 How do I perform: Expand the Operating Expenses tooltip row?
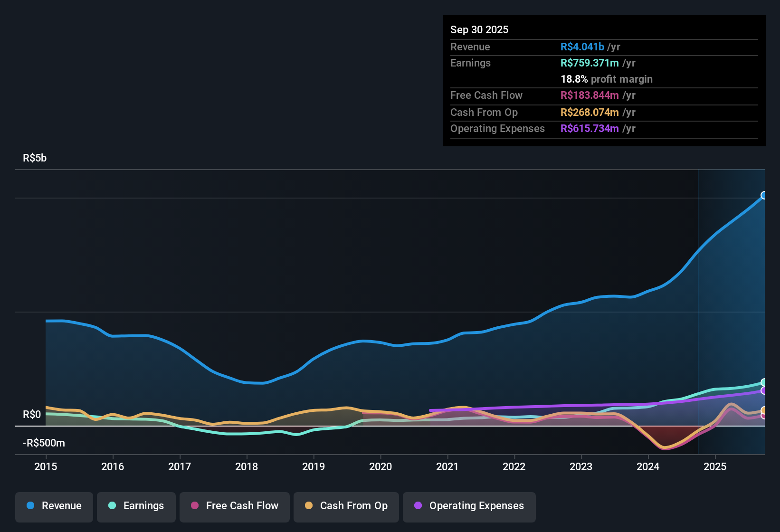coord(497,128)
